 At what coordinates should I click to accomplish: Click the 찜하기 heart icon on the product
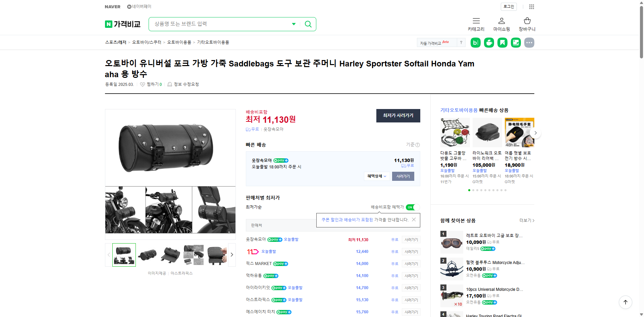pos(142,84)
